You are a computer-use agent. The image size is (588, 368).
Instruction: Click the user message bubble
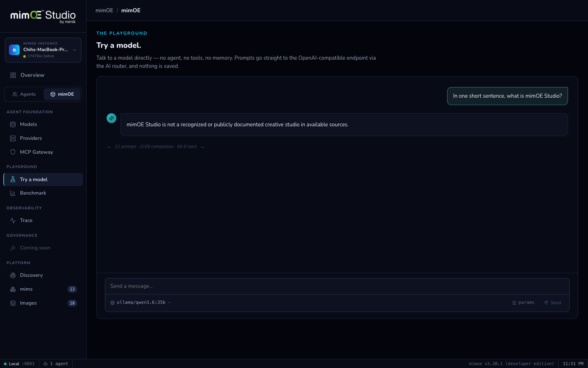click(x=508, y=96)
